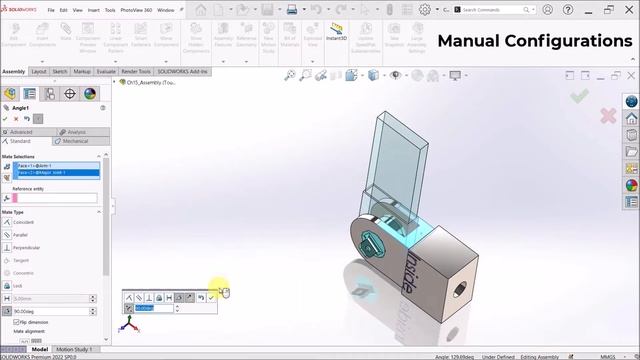
Task: Open the DimXpertManager crosshair tab
Action: (x=70, y=93)
